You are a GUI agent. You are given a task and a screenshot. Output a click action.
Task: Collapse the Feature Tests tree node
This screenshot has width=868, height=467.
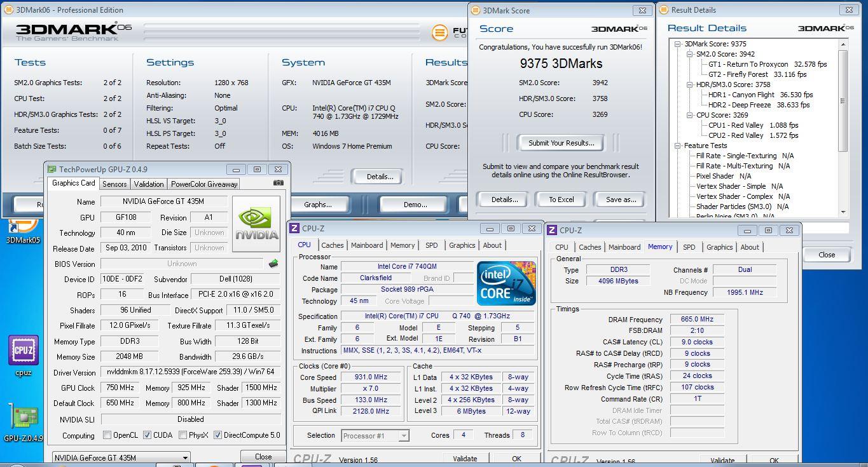679,146
